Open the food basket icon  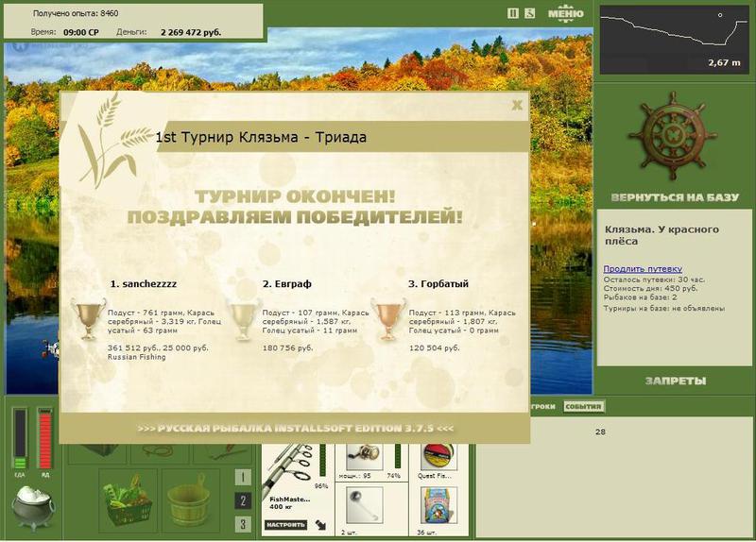[129, 500]
